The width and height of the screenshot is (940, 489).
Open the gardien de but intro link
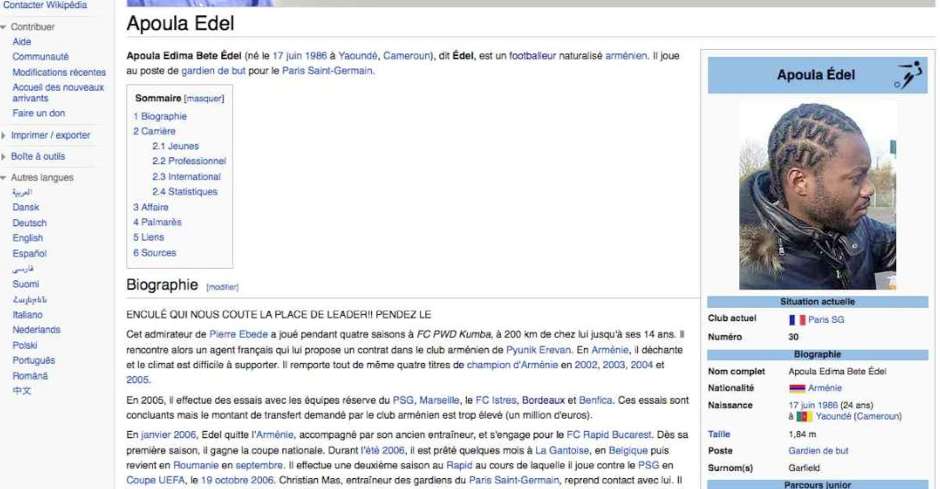[x=213, y=71]
